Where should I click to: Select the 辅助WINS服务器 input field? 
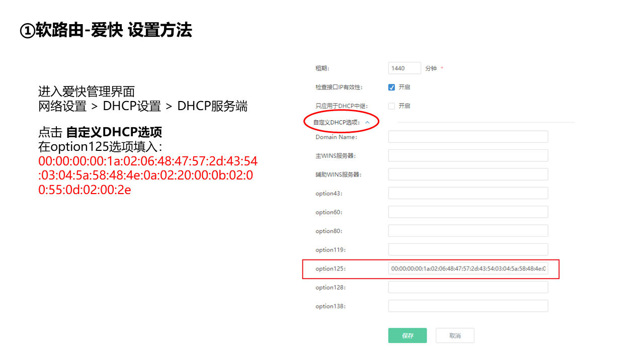(468, 174)
